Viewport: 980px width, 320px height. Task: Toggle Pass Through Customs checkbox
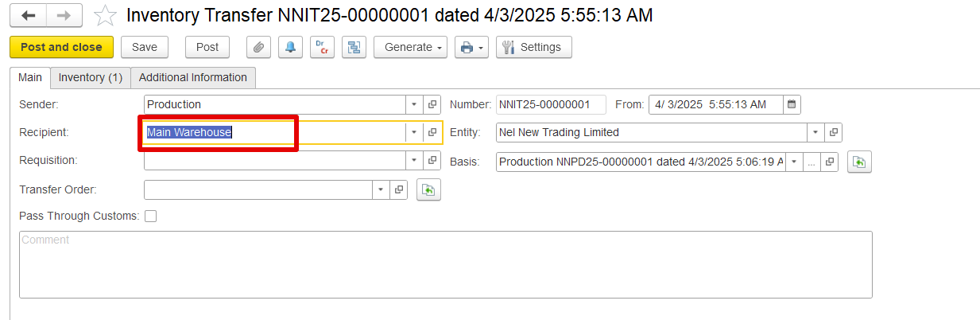click(x=150, y=216)
